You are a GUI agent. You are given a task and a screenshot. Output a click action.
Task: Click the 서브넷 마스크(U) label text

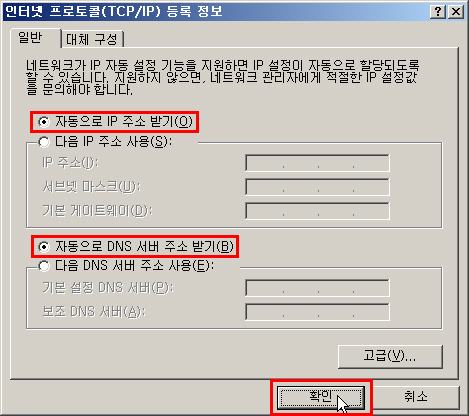(x=91, y=187)
